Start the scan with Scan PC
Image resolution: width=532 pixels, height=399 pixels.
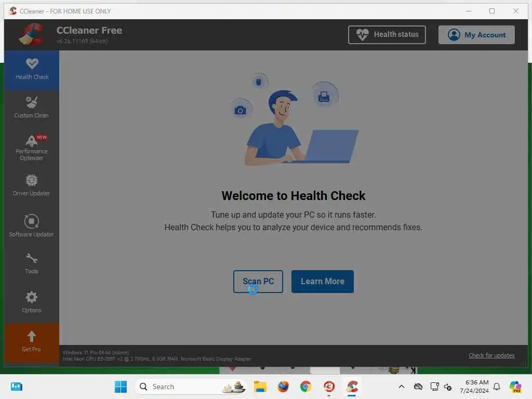coord(258,281)
